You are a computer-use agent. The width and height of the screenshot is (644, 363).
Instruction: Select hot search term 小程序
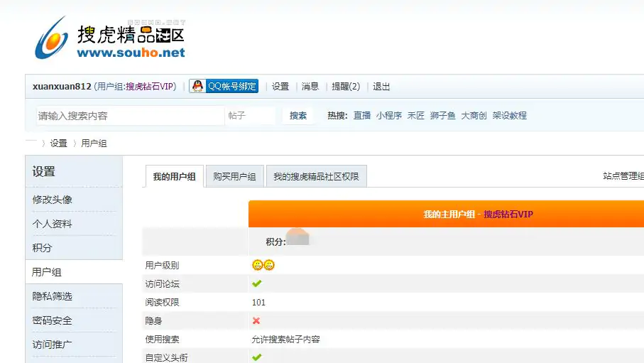(x=388, y=116)
